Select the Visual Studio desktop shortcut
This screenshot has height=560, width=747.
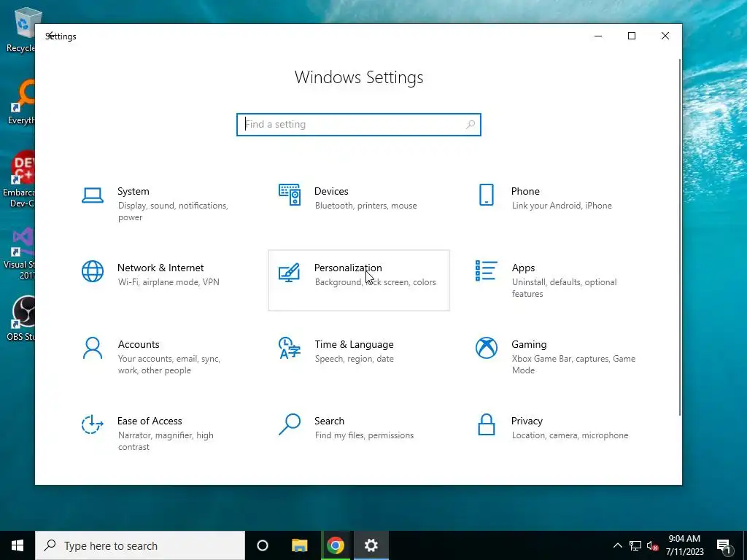pos(20,253)
